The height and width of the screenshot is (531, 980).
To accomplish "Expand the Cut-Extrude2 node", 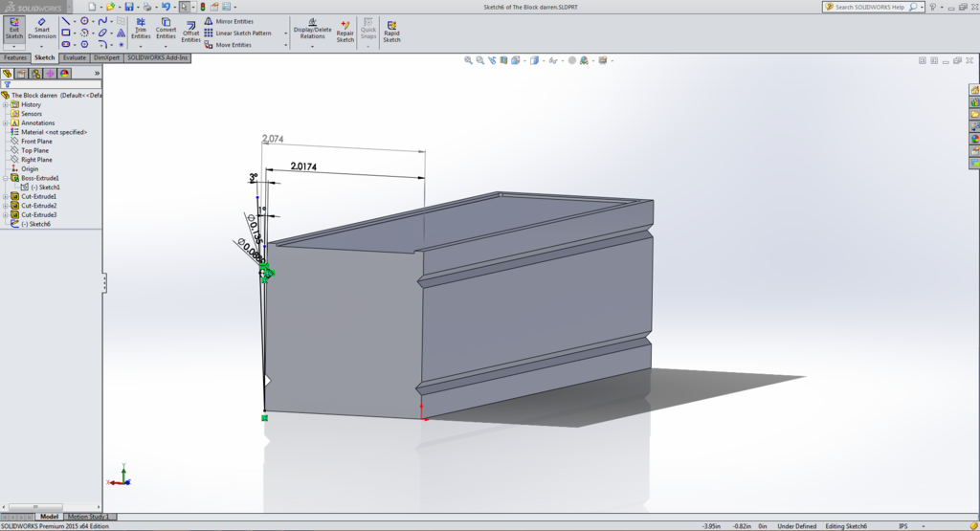I will [6, 206].
